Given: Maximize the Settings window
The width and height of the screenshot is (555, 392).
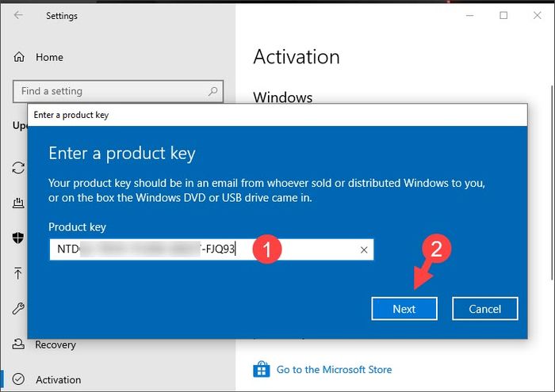Looking at the screenshot, I should [503, 15].
